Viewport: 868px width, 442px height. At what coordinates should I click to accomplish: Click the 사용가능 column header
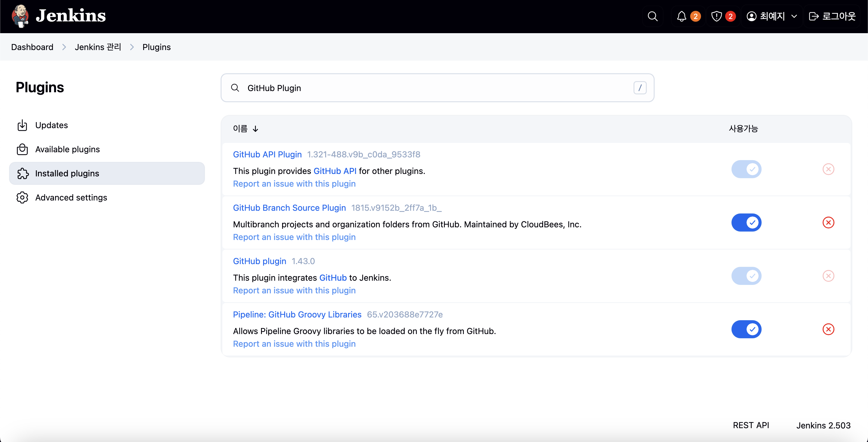coord(743,128)
